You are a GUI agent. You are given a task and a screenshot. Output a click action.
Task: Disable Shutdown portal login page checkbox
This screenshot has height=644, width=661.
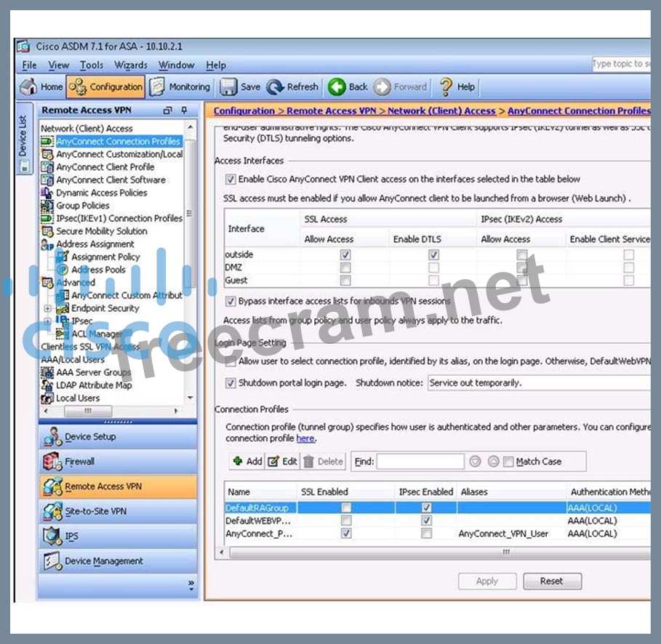point(231,383)
